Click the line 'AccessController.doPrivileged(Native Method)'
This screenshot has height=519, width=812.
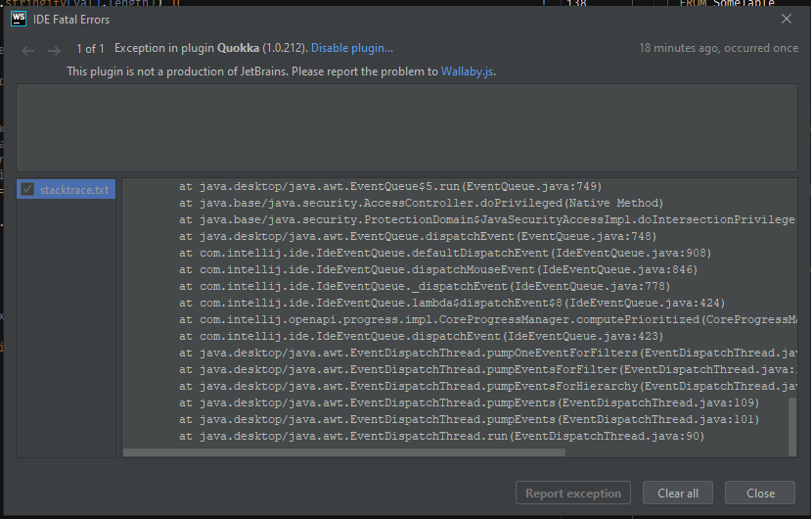pos(421,204)
